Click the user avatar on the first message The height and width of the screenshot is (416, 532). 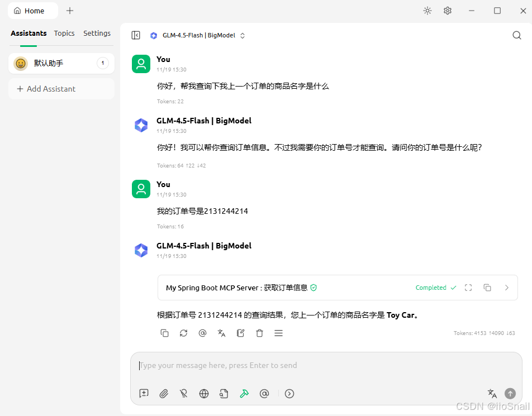click(x=141, y=64)
